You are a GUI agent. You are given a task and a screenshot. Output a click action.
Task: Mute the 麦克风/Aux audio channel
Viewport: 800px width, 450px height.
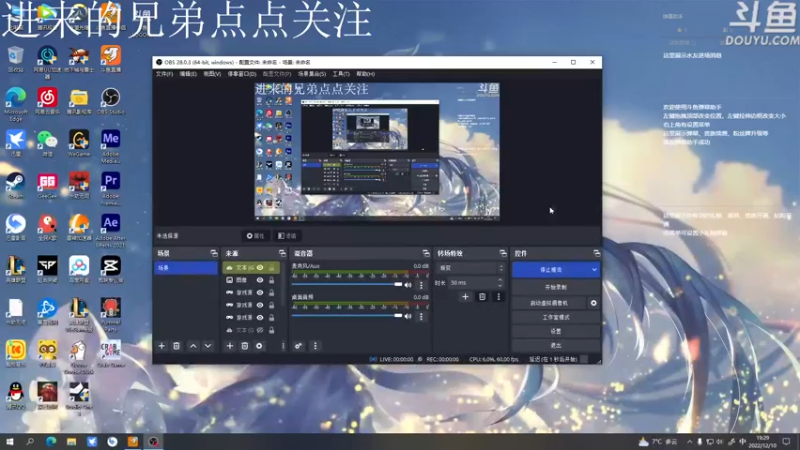tap(408, 285)
